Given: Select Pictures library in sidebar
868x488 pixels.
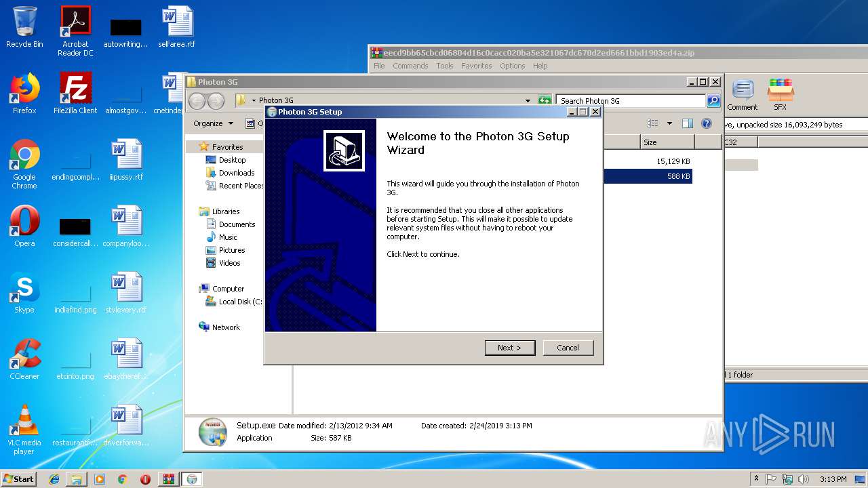Looking at the screenshot, I should click(226, 250).
